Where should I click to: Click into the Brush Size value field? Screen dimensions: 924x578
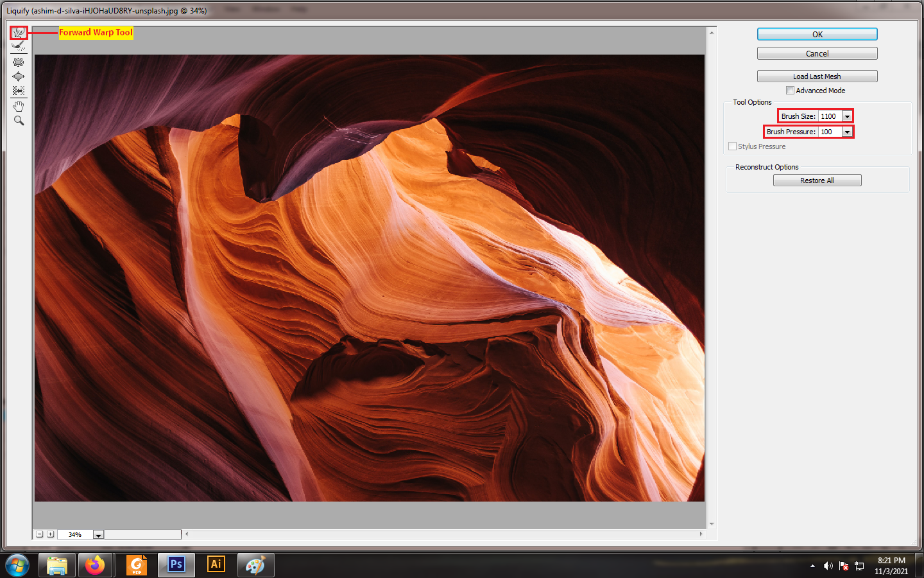829,116
